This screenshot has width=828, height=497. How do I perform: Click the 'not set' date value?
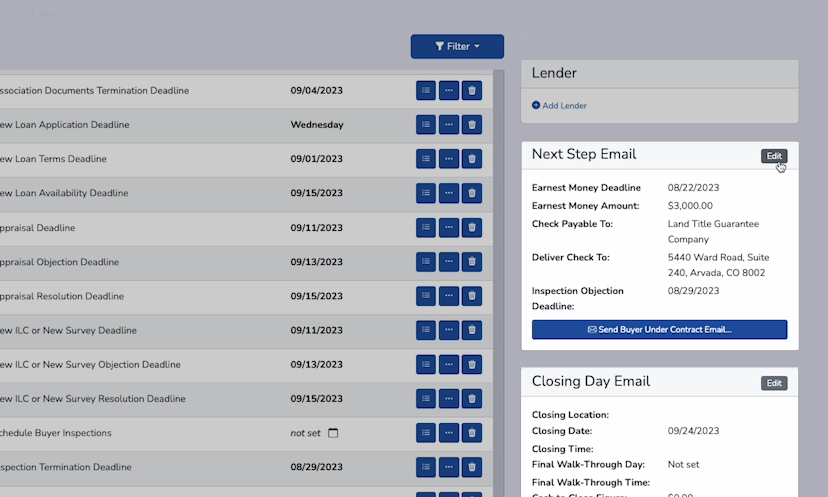[305, 433]
